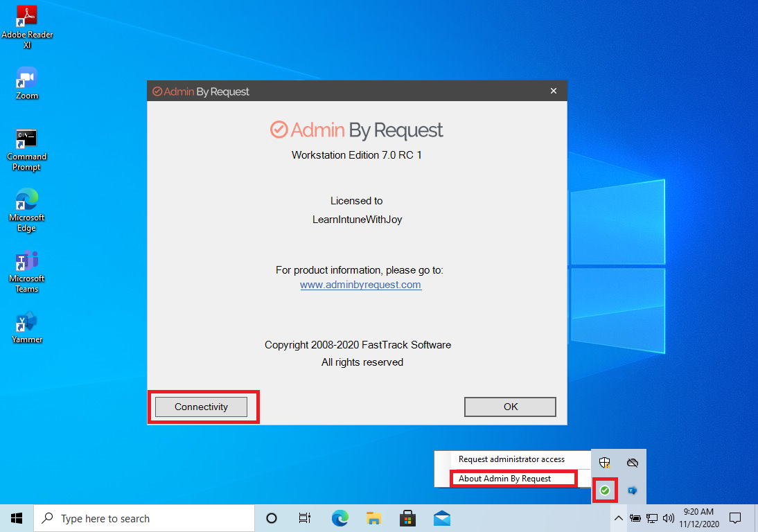Open Adobe Reader XI desktop shortcut

[x=27, y=26]
